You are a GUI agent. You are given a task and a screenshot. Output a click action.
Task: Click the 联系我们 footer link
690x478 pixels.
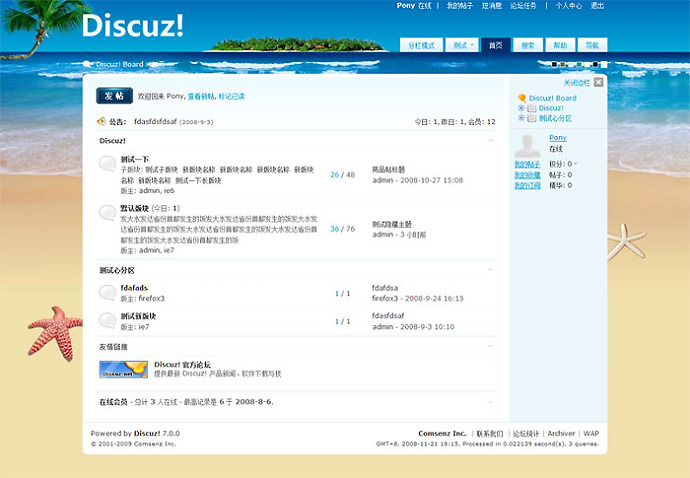(490, 434)
